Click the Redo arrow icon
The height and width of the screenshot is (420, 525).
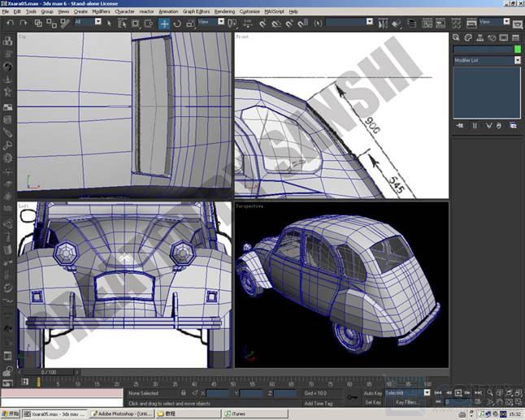click(23, 23)
